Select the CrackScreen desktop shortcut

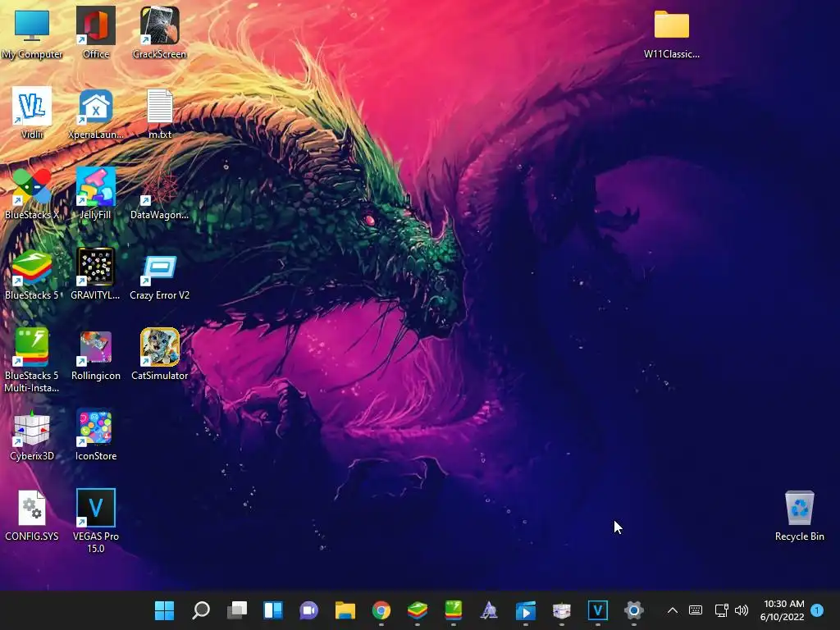(159, 33)
